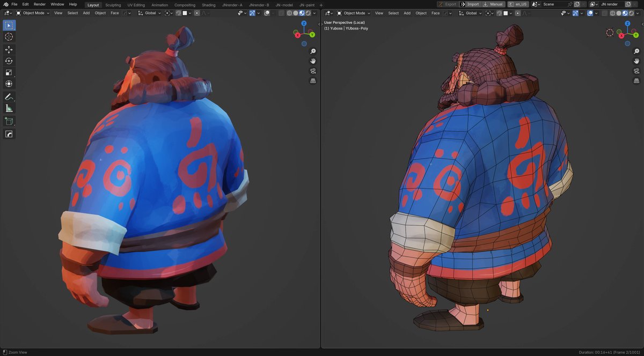
Task: Toggle proportional editing in the left viewport header
Action: [x=196, y=13]
